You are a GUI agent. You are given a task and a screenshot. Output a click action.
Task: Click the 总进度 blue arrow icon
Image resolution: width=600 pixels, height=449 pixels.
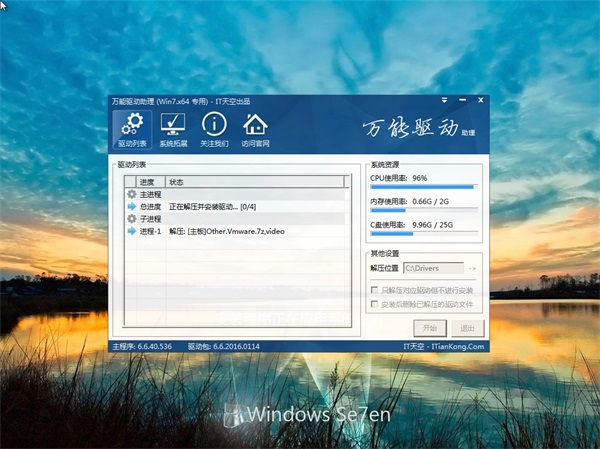[x=131, y=206]
